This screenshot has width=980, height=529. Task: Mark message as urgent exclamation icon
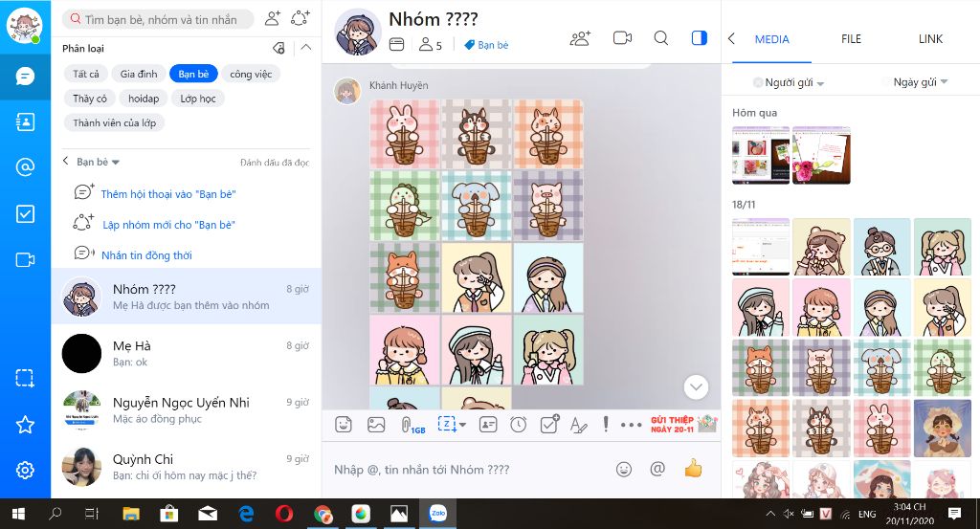(x=606, y=425)
